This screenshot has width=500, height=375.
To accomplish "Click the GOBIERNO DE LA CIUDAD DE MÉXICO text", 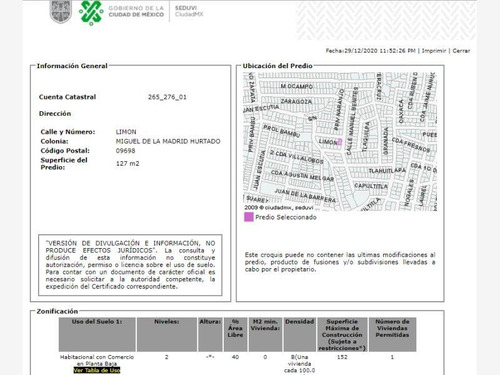I will pyautogui.click(x=136, y=11).
